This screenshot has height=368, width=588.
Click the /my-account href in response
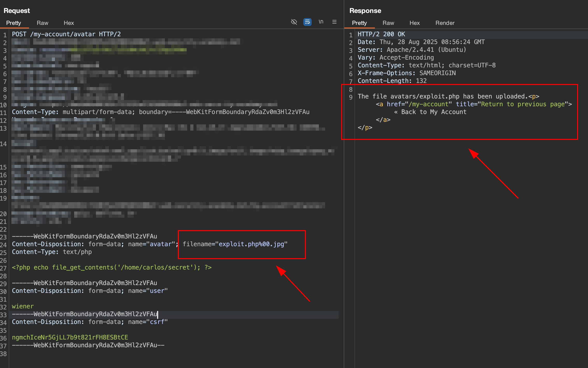click(428, 104)
